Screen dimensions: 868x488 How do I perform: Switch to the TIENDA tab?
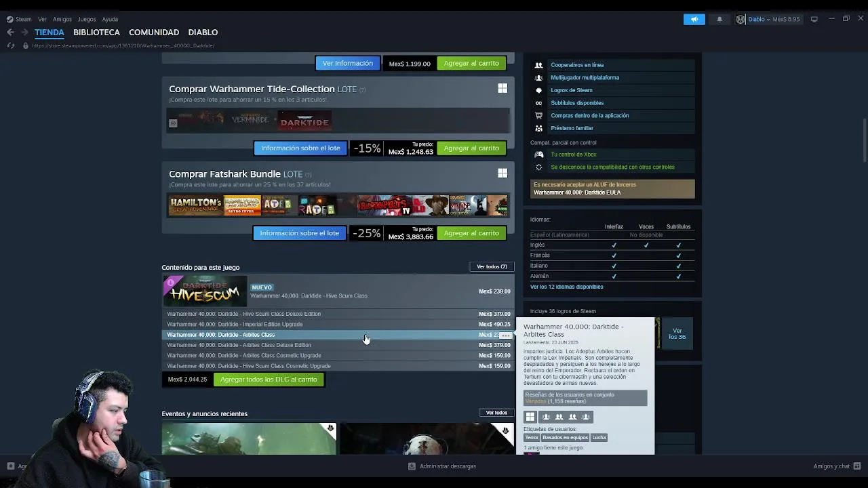pyautogui.click(x=50, y=32)
